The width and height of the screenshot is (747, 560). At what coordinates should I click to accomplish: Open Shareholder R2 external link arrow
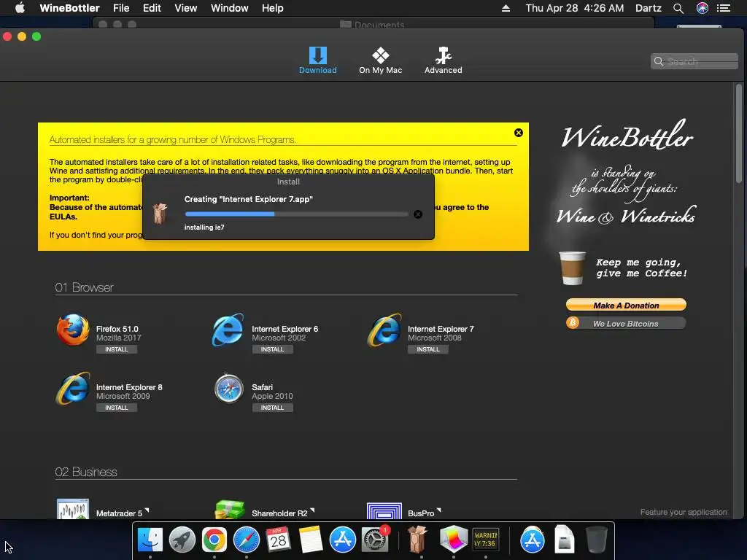[x=312, y=510]
